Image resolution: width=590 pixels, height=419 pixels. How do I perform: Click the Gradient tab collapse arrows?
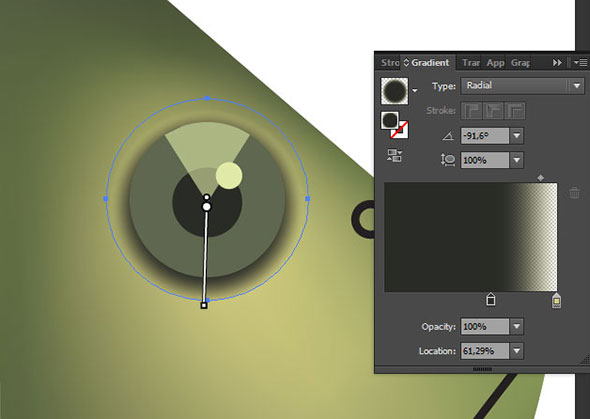tap(406, 62)
